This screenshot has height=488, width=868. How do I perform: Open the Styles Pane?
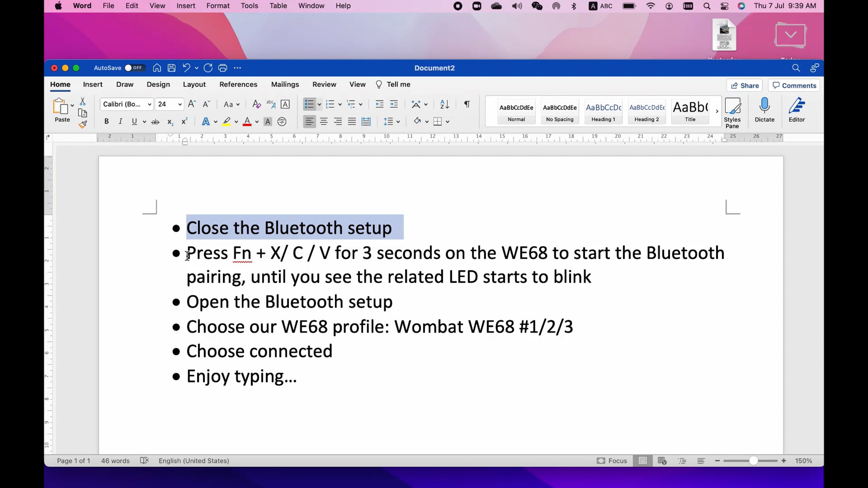(732, 112)
